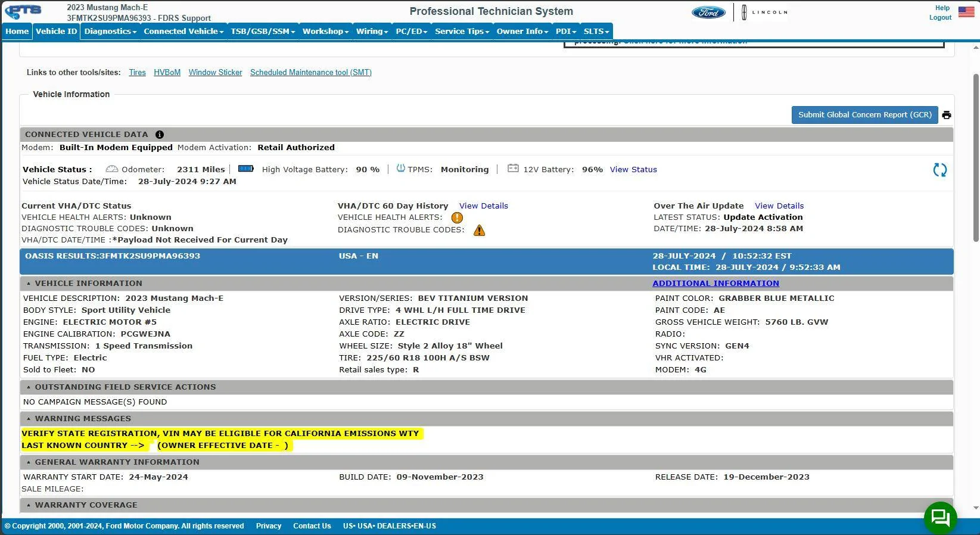Collapse the General Warranty Information section

point(28,462)
